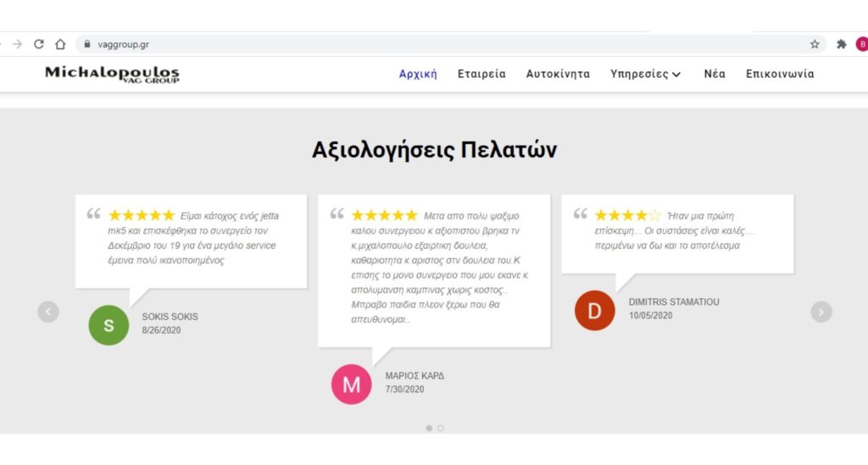Open the Αυτοκίνητα page link
868x465 pixels.
558,75
